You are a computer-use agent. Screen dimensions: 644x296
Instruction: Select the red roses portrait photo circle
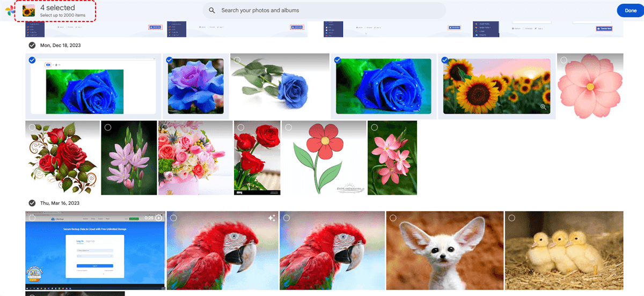[x=240, y=127]
